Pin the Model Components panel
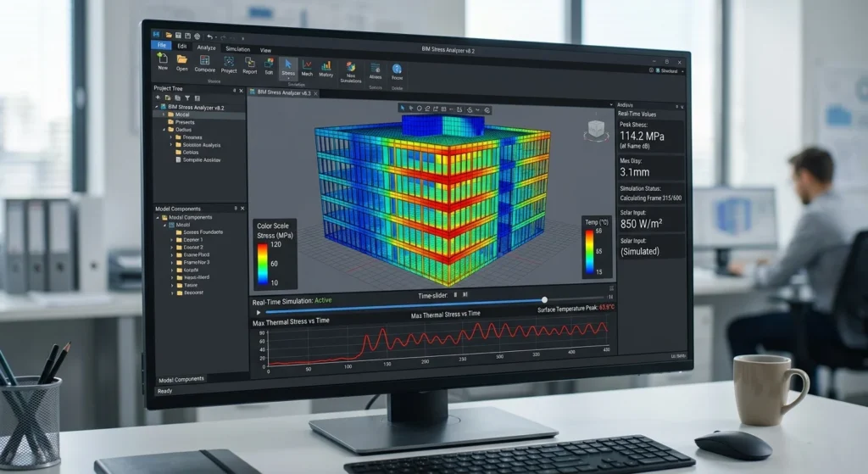The height and width of the screenshot is (474, 868). [236, 209]
